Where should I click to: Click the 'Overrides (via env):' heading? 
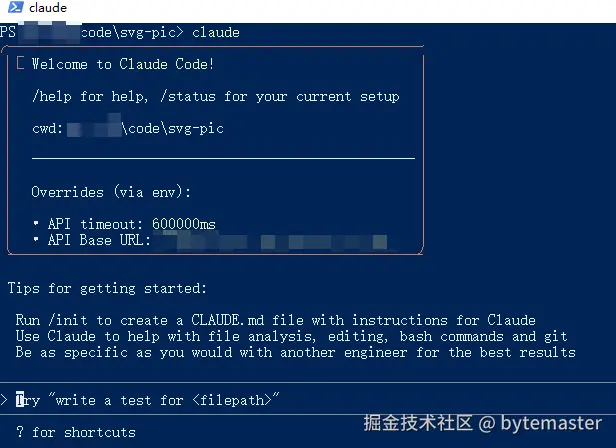[x=111, y=192]
